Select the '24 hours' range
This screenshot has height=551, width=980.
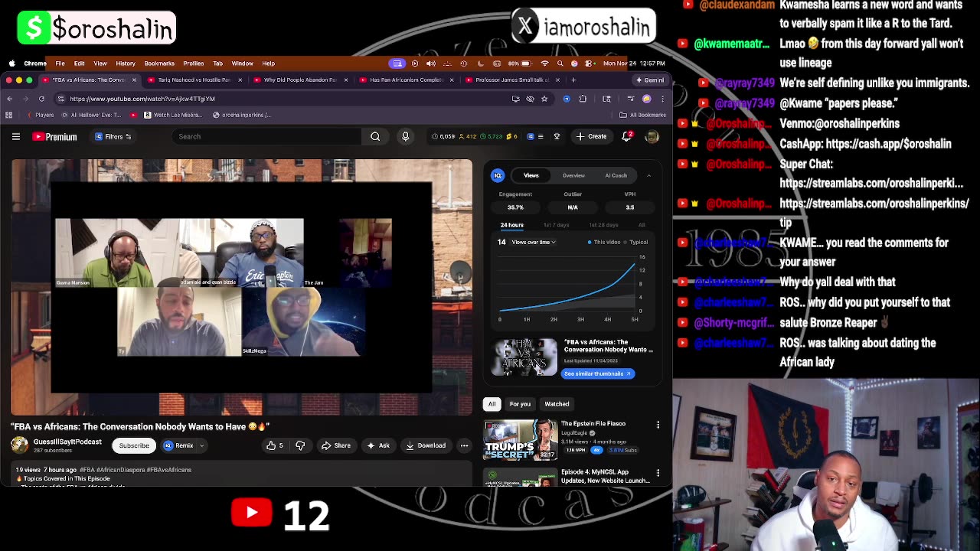(512, 225)
